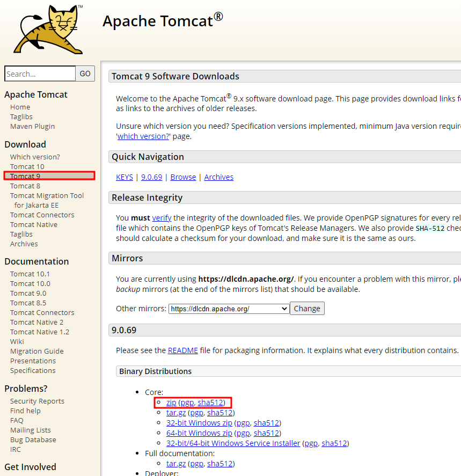Open the Migration Guide link

(x=36, y=351)
